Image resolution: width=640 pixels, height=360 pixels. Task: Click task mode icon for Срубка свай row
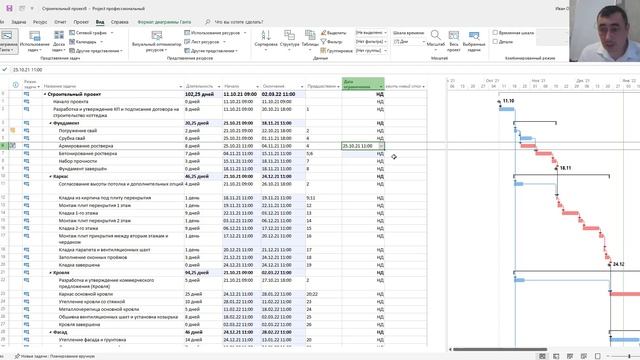click(x=27, y=138)
